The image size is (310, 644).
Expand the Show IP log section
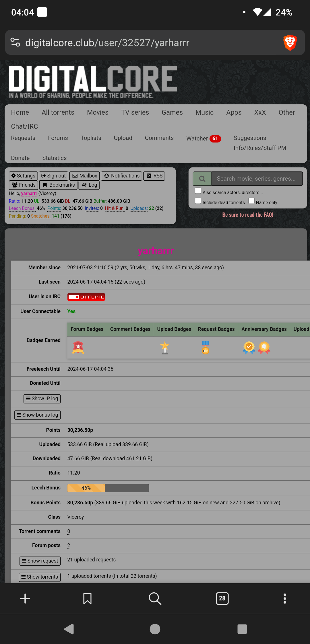42,399
